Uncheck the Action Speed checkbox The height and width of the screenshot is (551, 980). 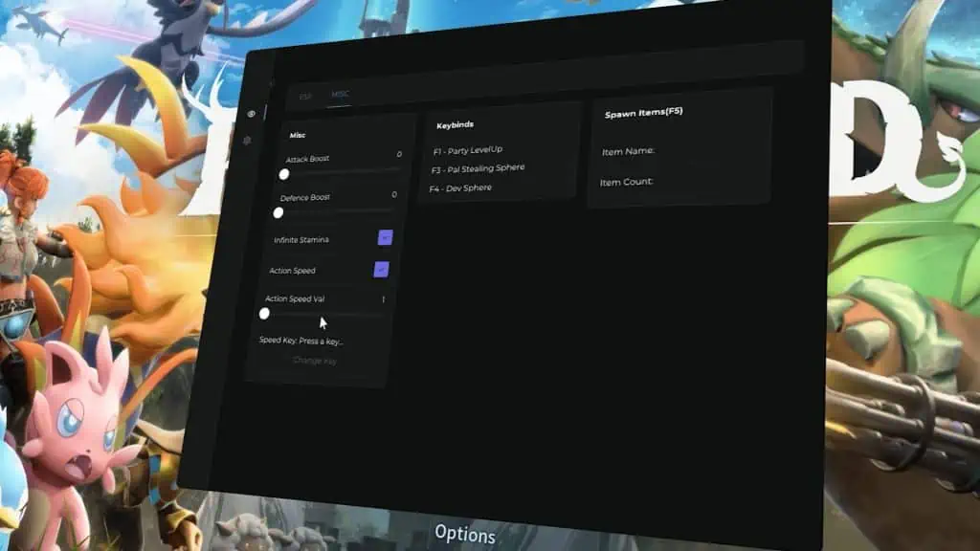(x=381, y=269)
